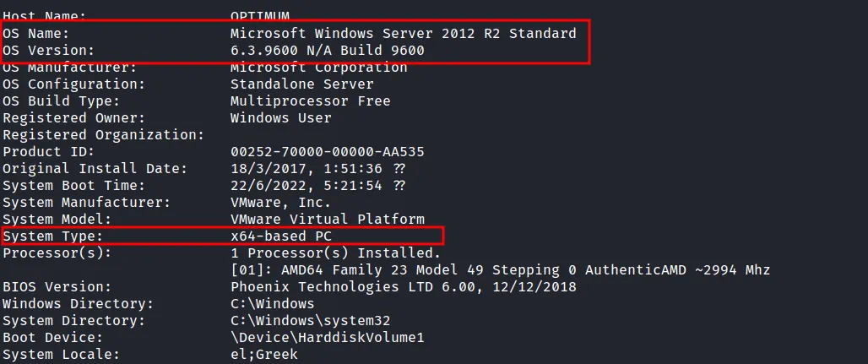868x364 pixels.
Task: Click the 'el;Greek' system locale value
Action: (263, 355)
